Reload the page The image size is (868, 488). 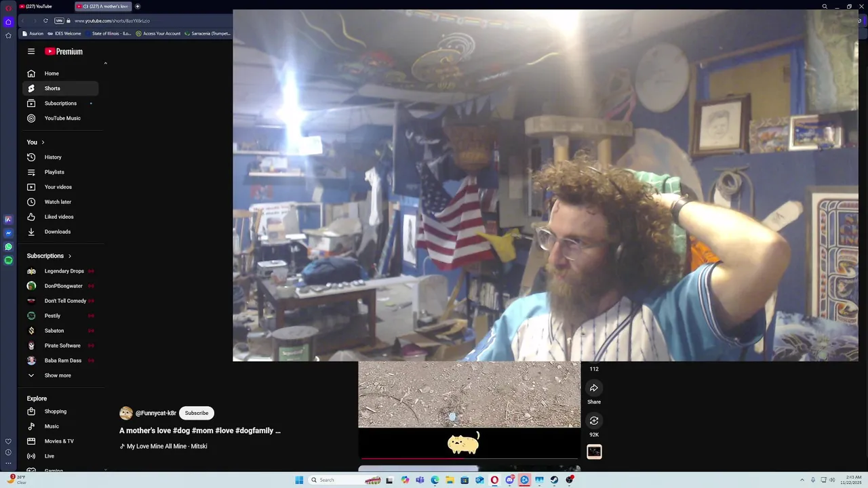tap(45, 20)
